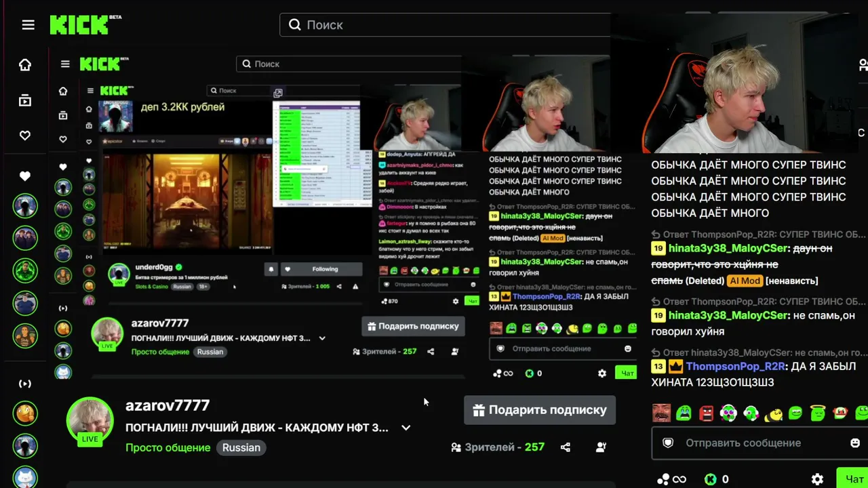Open the Browse icon in the outermost sidebar

pyautogui.click(x=25, y=100)
